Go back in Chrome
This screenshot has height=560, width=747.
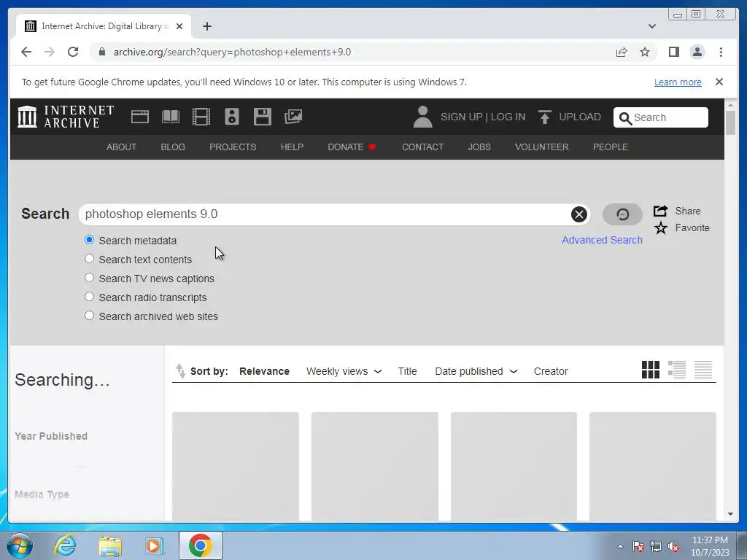pyautogui.click(x=26, y=52)
